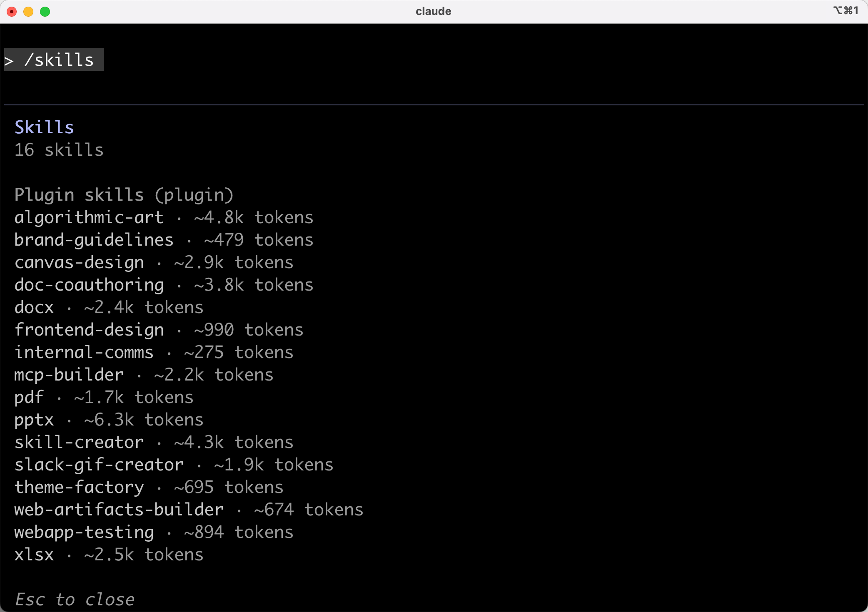Select the brand-guidelines skill entry
The width and height of the screenshot is (868, 612).
[94, 240]
